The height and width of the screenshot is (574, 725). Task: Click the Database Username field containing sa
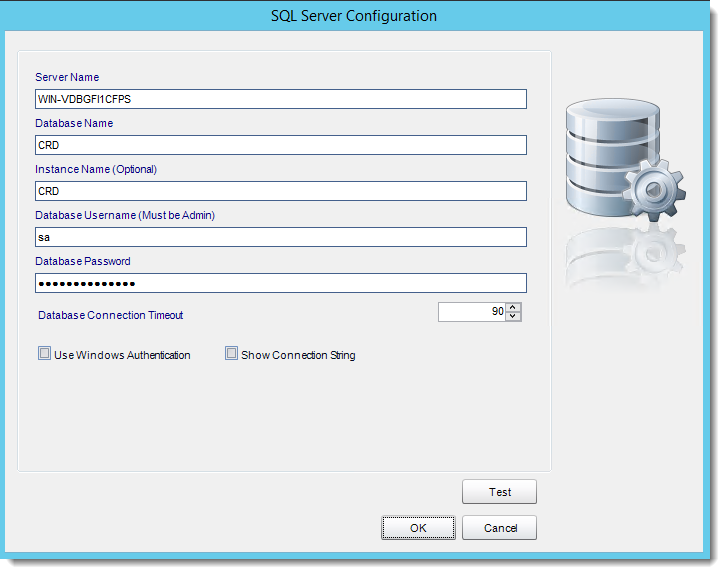[281, 237]
